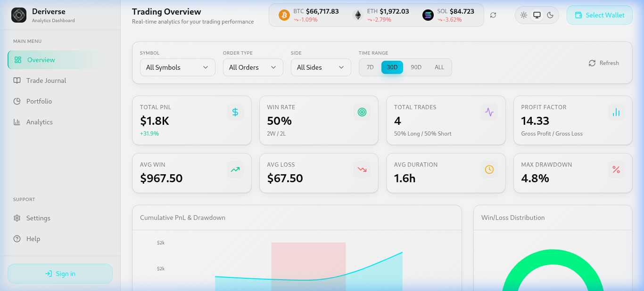The width and height of the screenshot is (644, 291).
Task: Click the target icon on Win Rate card
Action: pos(362,112)
